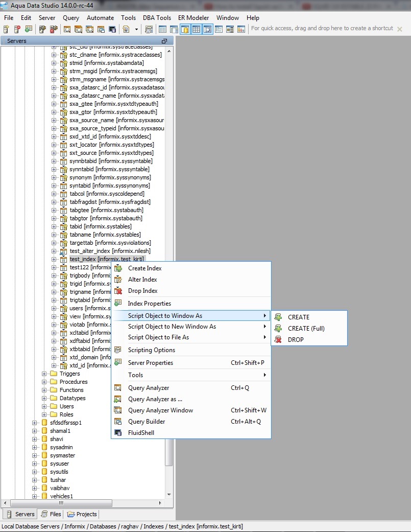This screenshot has width=411, height=532.
Task: Close the quick access shortcut bar
Action: click(x=400, y=29)
